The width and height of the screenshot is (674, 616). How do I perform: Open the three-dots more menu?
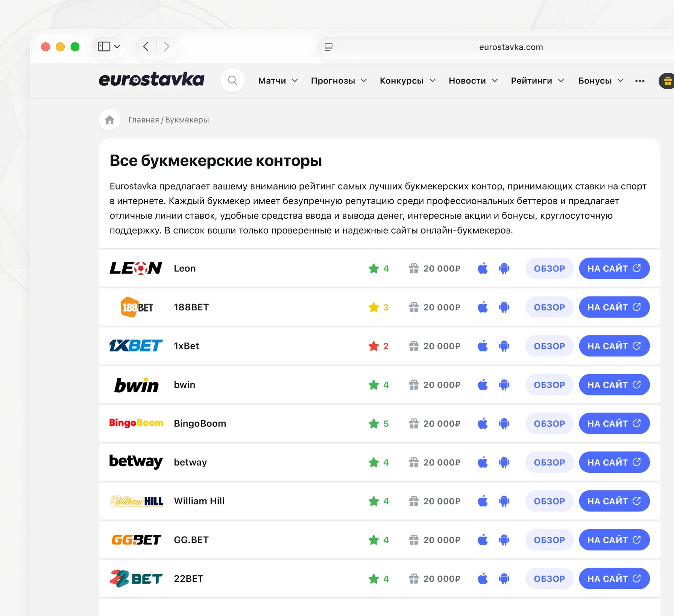click(640, 81)
